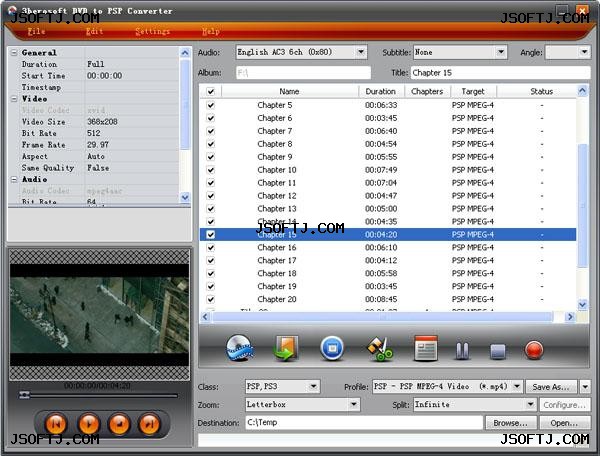This screenshot has width=600, height=456.
Task: Click the Save As... button
Action: tap(551, 387)
